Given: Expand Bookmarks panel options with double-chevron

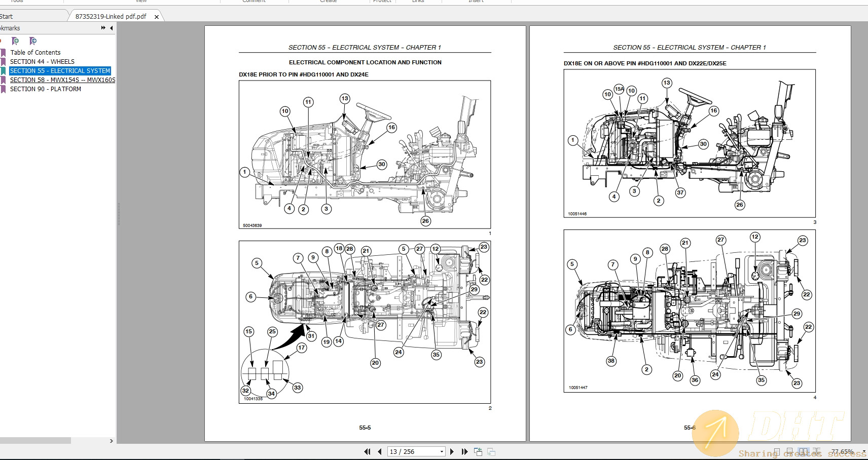Looking at the screenshot, I should point(103,28).
